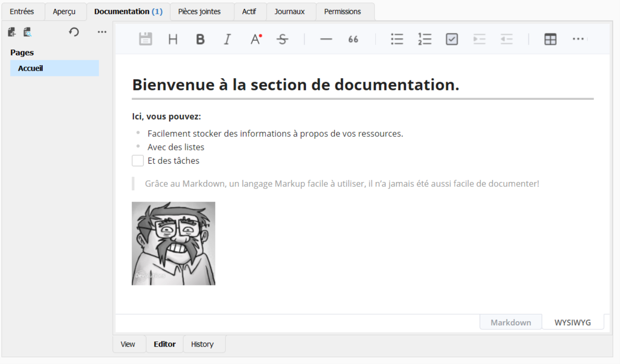Insert a task list item
The image size is (620, 364).
pos(451,39)
